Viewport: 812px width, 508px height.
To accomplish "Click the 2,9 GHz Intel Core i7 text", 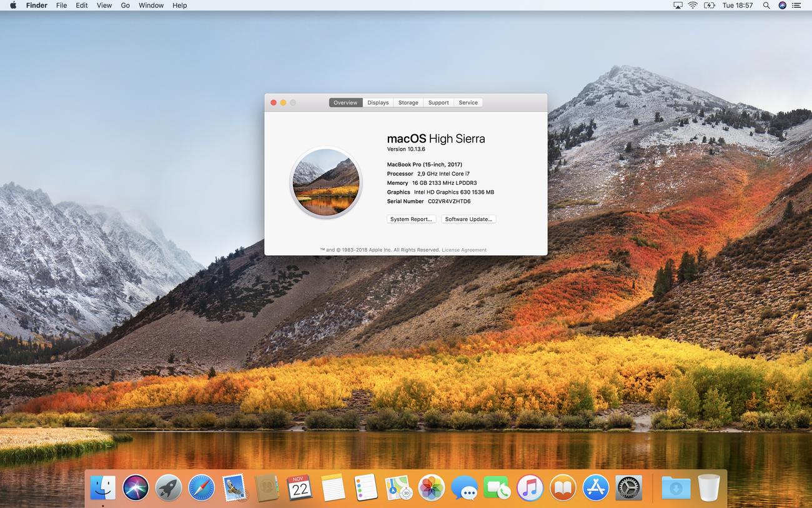I will coord(443,174).
